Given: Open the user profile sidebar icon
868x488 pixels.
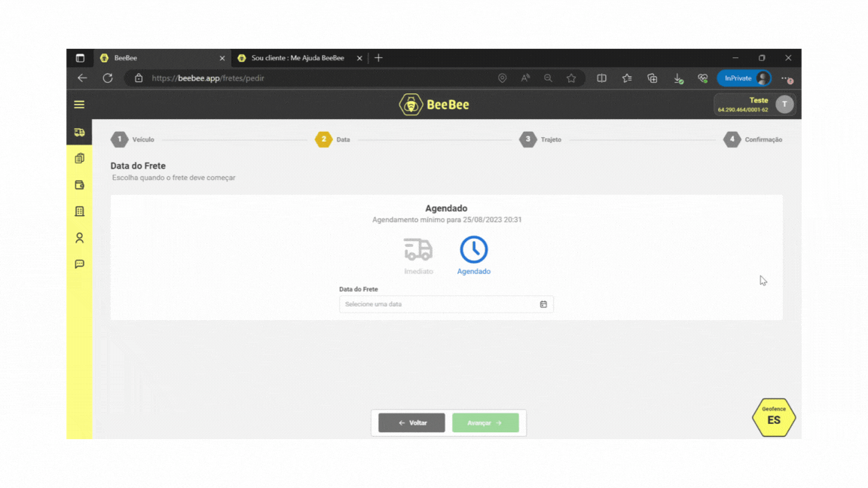Looking at the screenshot, I should coord(80,238).
